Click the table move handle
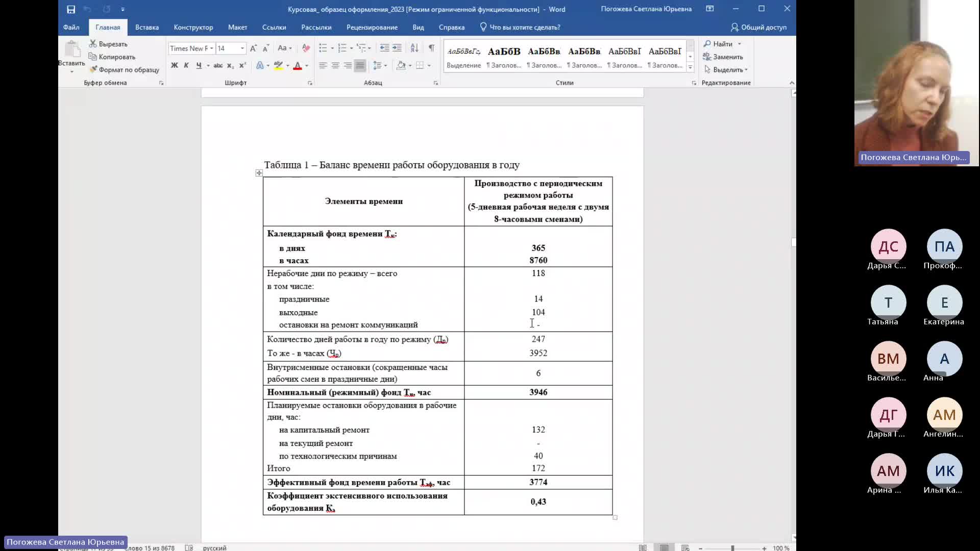Screen dimensions: 980x551 coord(259,173)
